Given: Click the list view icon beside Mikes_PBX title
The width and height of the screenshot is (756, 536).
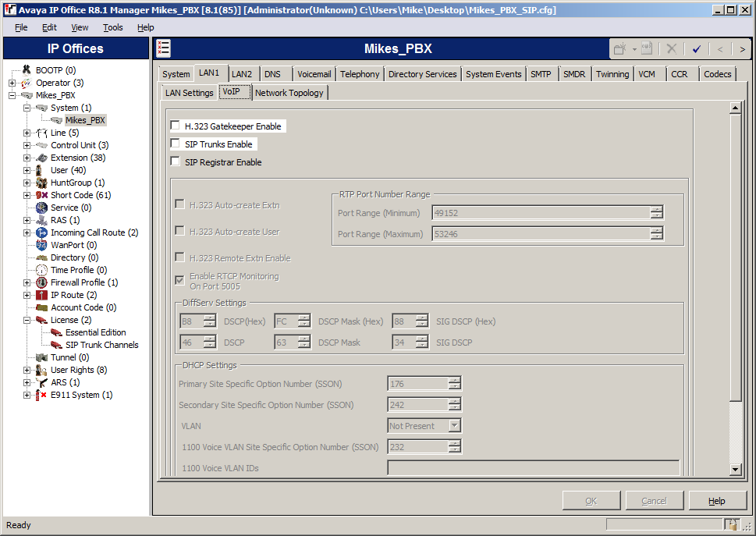Looking at the screenshot, I should (163, 48).
